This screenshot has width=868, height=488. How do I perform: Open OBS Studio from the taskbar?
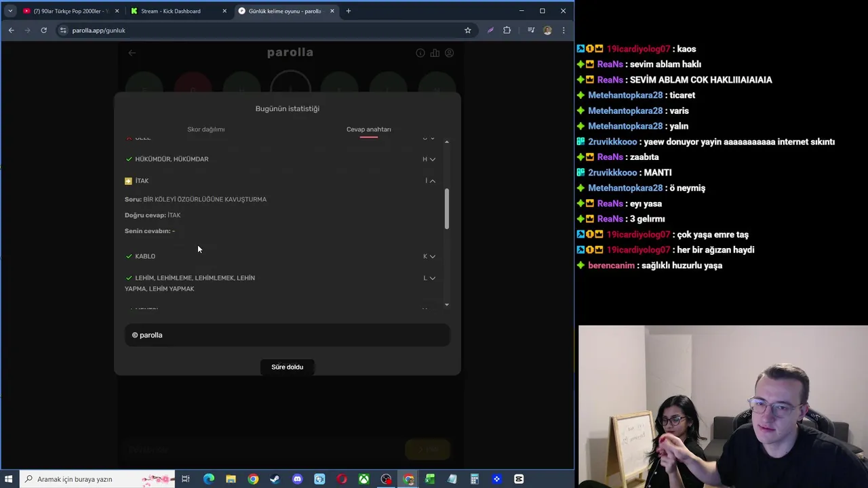[386, 479]
